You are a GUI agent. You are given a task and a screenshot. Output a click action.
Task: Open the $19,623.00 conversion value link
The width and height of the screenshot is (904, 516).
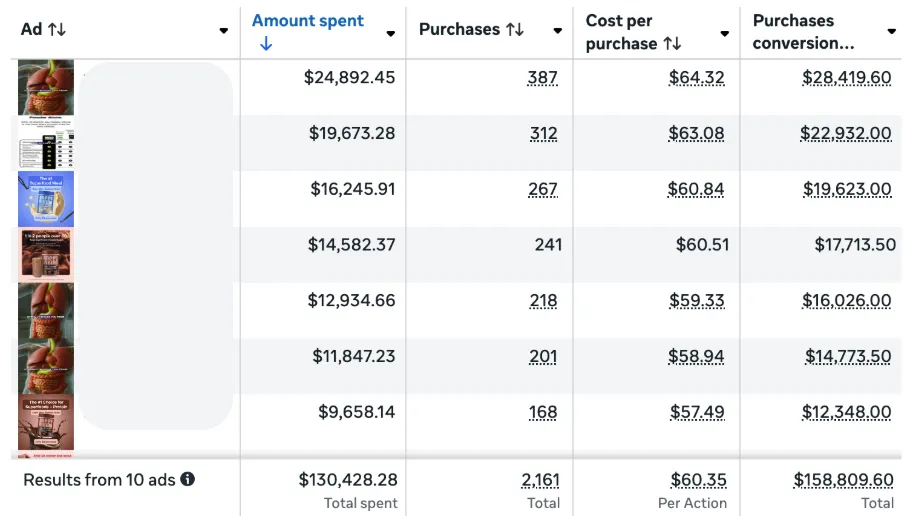[x=847, y=189]
